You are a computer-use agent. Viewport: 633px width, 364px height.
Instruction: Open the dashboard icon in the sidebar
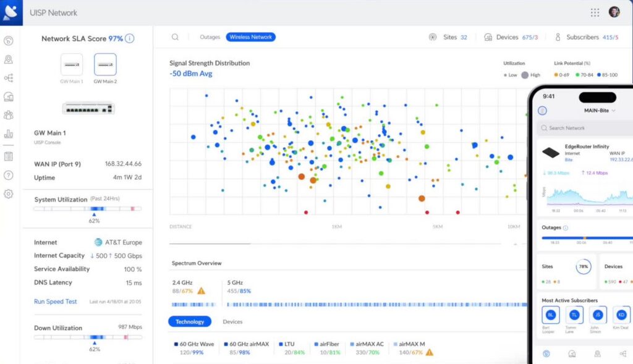9,41
